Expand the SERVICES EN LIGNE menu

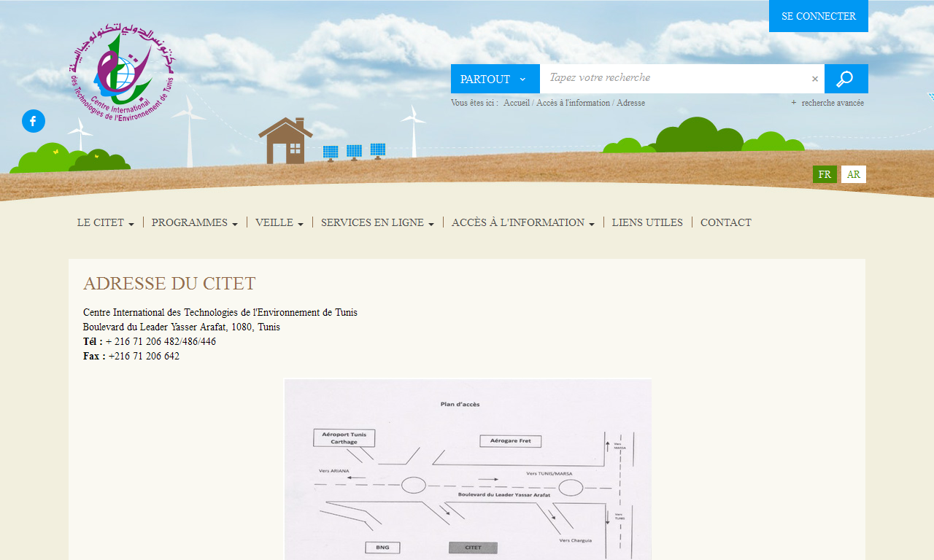pyautogui.click(x=377, y=222)
